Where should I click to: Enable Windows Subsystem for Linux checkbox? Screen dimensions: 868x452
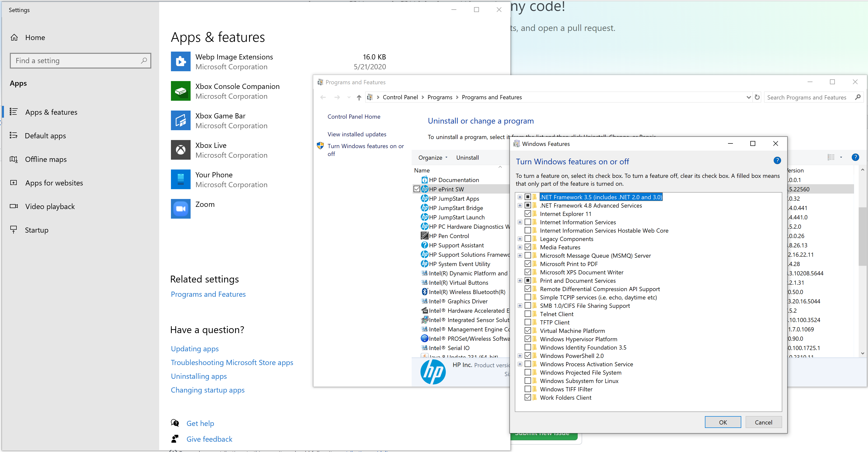[x=528, y=381]
